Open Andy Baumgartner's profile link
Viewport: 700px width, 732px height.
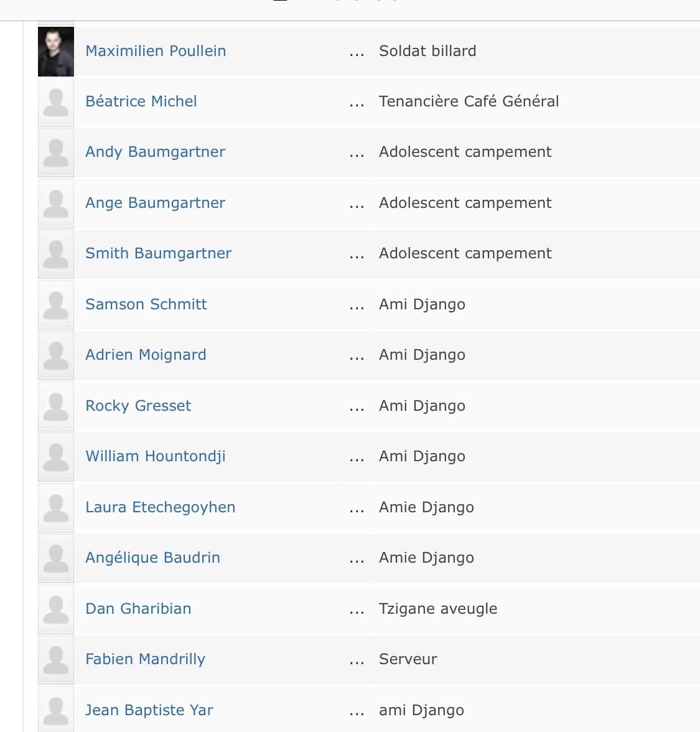click(156, 152)
